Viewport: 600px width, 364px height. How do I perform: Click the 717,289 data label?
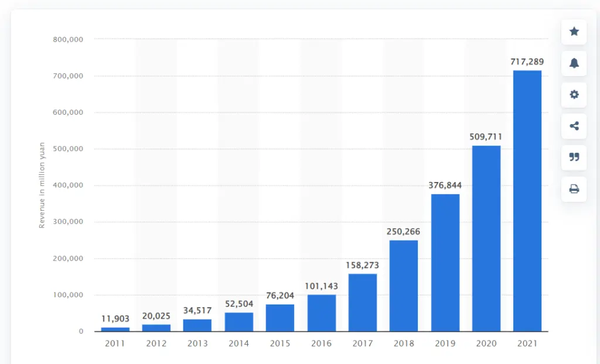(527, 61)
